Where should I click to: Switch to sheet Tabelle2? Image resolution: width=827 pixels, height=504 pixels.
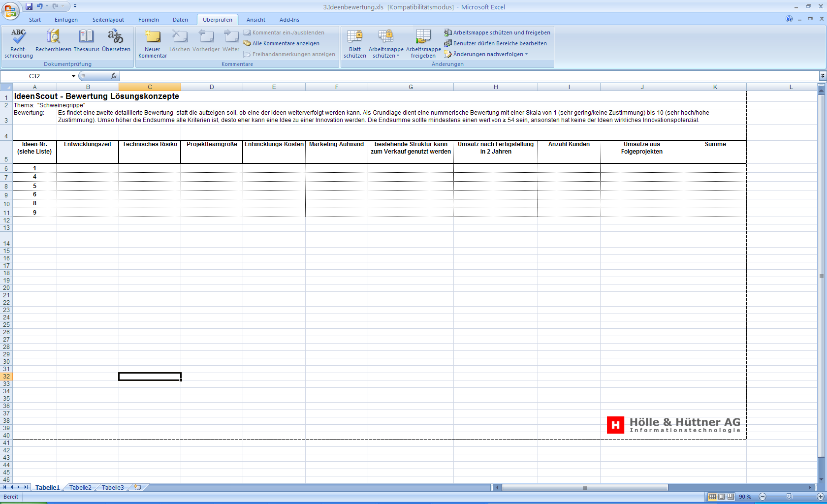pyautogui.click(x=80, y=488)
